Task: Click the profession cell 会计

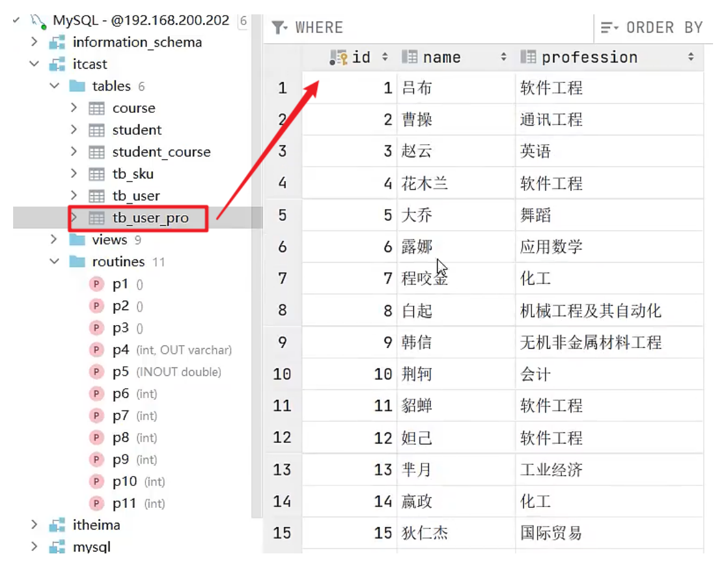Action: pos(609,374)
